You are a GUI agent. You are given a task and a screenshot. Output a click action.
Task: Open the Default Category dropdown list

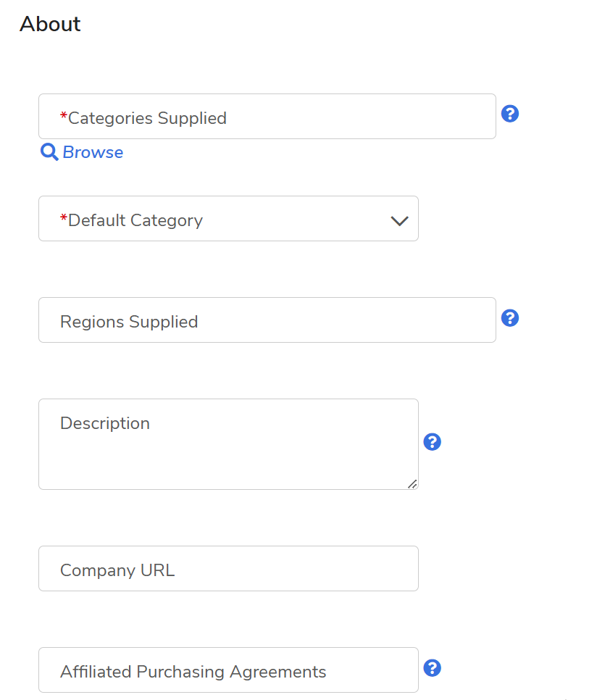(x=228, y=219)
